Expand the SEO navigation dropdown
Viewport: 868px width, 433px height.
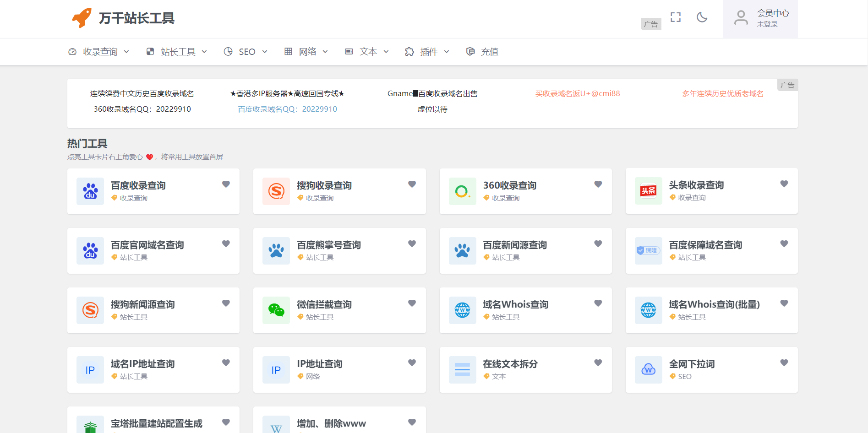(246, 52)
